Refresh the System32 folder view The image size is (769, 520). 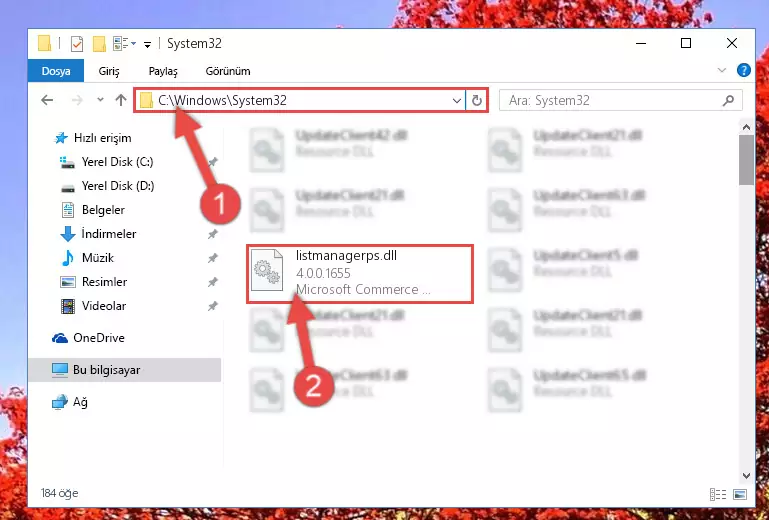pyautogui.click(x=477, y=101)
